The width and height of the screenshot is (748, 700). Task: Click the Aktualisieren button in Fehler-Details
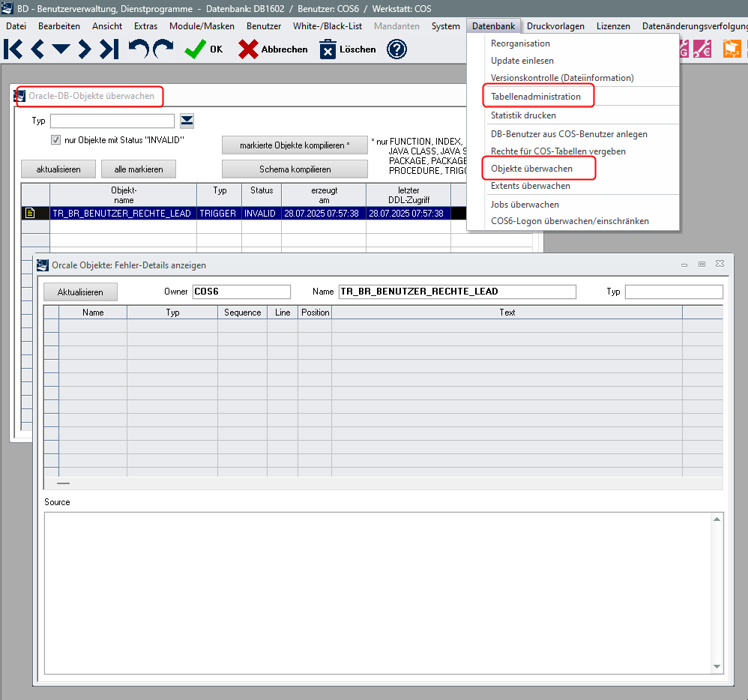pyautogui.click(x=80, y=292)
